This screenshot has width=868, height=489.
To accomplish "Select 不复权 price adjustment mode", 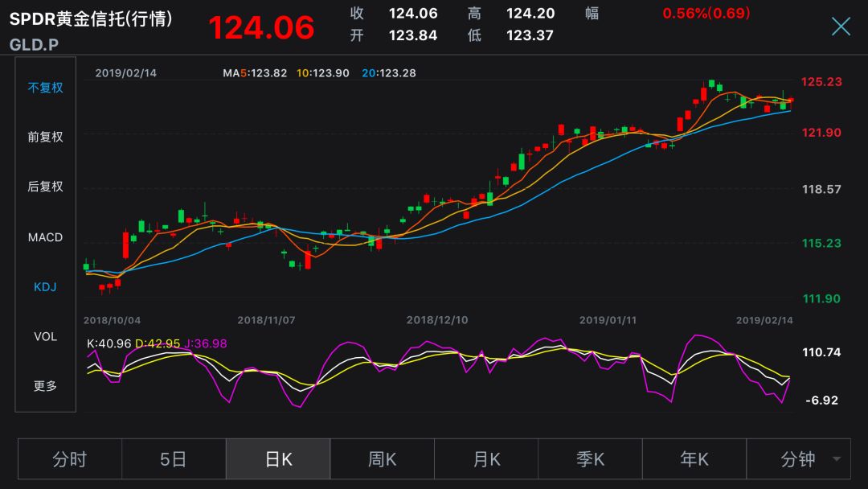I will coord(45,88).
